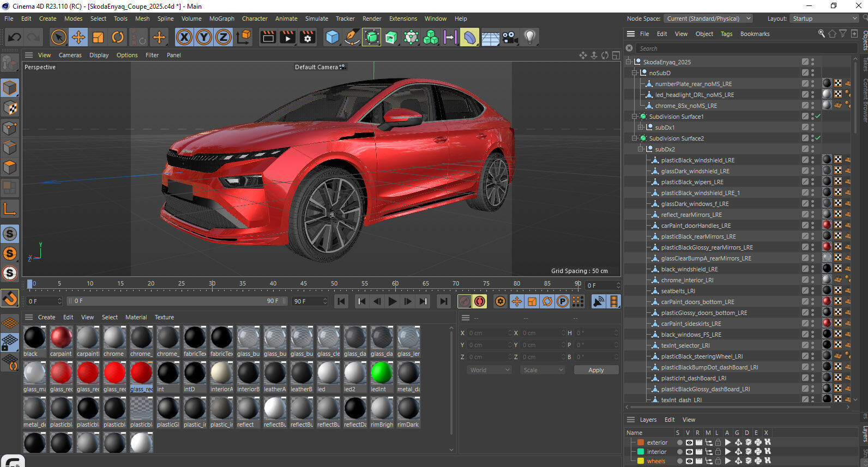
Task: Toggle Y axis lock
Action: click(204, 37)
